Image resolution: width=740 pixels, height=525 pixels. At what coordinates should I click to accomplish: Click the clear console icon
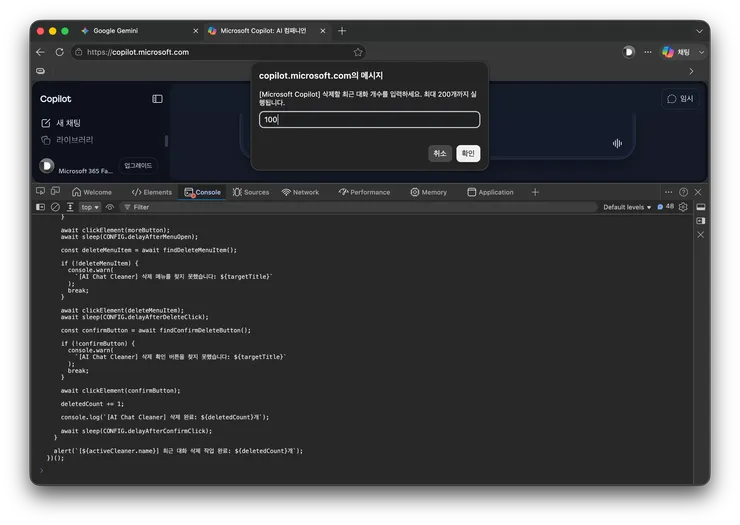[x=55, y=207]
